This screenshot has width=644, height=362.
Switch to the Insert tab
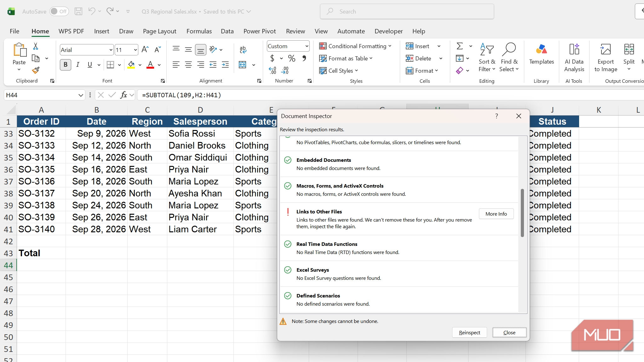[x=101, y=31]
